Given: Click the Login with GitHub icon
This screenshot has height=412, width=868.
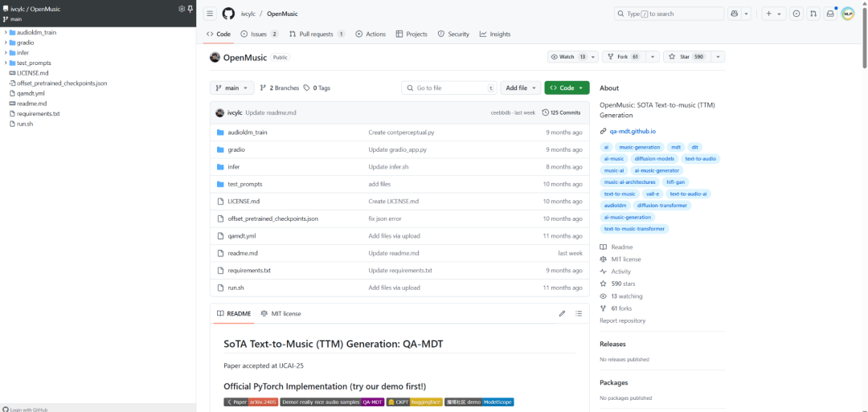Looking at the screenshot, I should point(6,410).
